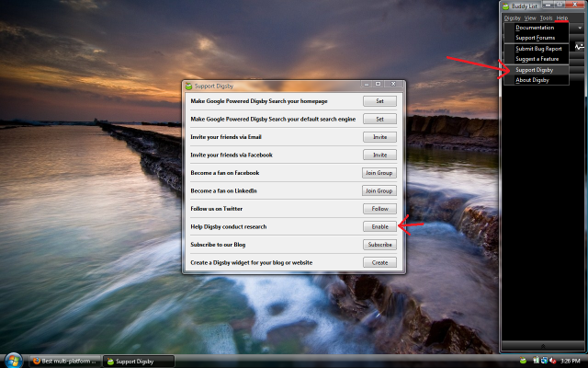Screen dimensions: 588x368
Task: Invite your friends via Email
Action: 379,137
